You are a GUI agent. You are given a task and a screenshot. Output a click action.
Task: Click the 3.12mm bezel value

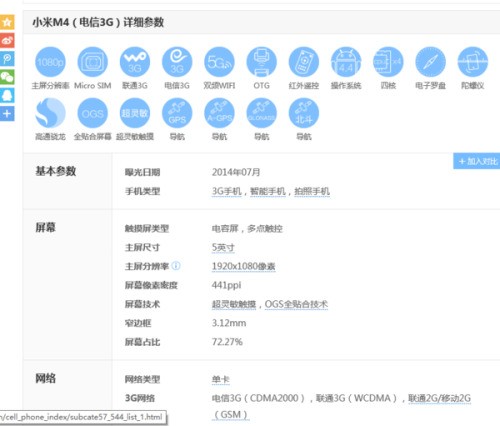pyautogui.click(x=229, y=323)
